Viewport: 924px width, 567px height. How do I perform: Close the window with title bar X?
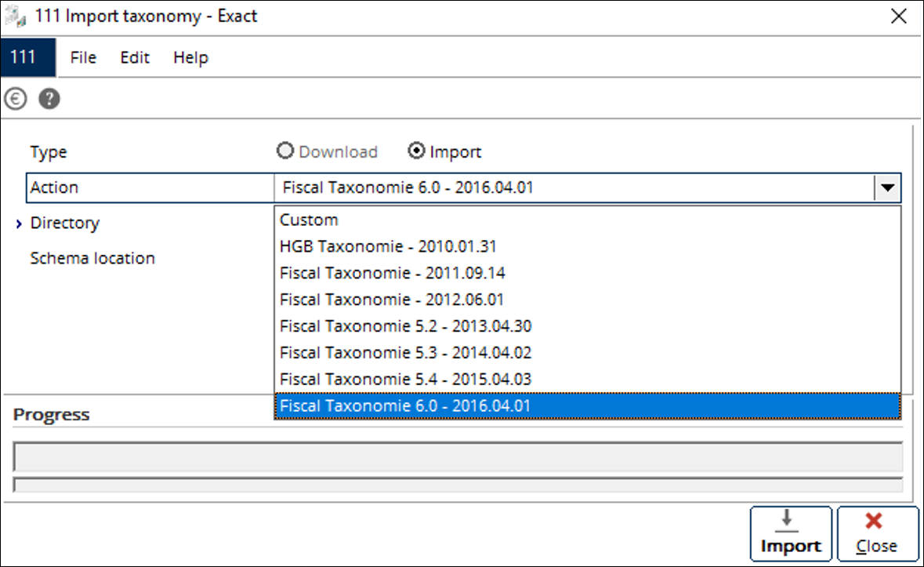coord(899,16)
